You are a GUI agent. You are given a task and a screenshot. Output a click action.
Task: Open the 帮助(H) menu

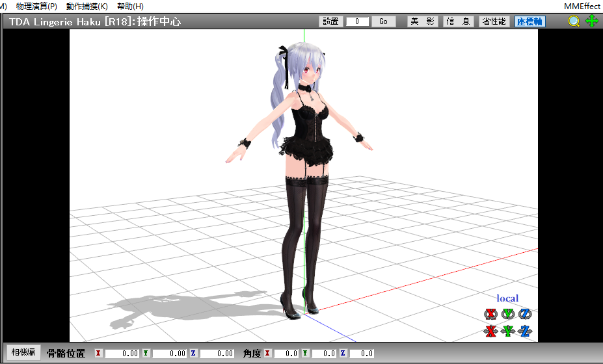point(130,6)
